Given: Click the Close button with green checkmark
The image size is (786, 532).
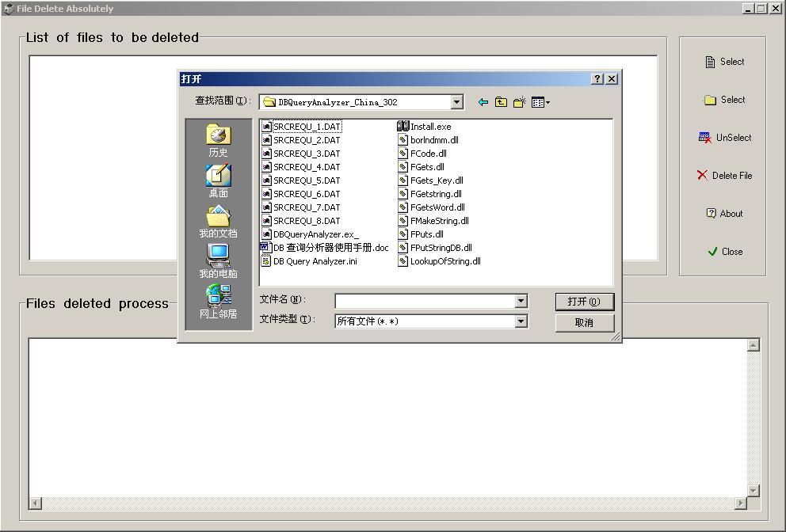Looking at the screenshot, I should 724,252.
